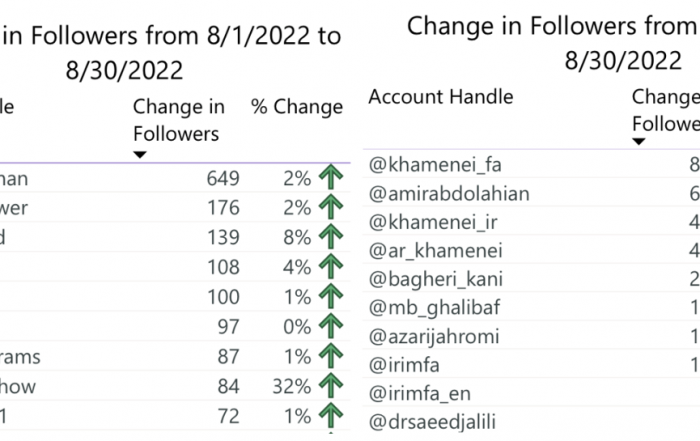Click left table Change in Followers header

179,120
